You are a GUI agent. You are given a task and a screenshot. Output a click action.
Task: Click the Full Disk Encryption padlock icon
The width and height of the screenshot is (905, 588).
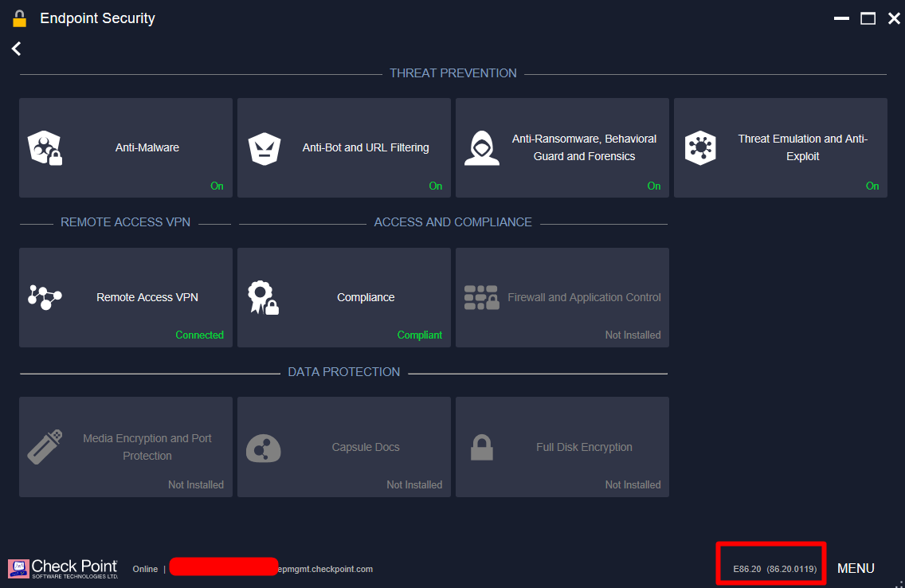tap(482, 447)
